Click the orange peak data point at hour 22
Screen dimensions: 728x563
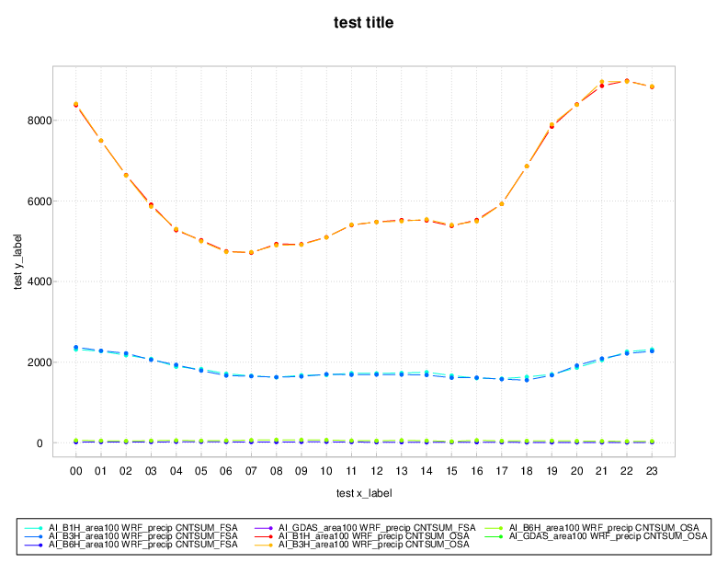[627, 81]
